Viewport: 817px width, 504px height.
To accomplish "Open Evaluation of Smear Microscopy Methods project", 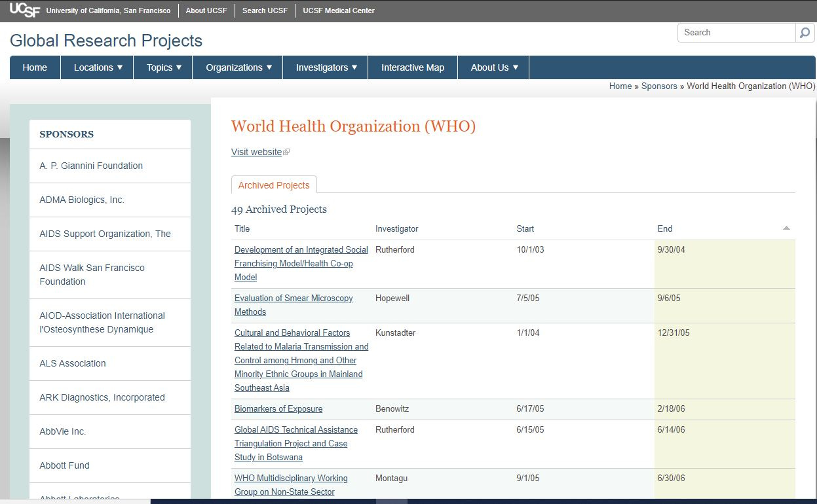I will 294,305.
